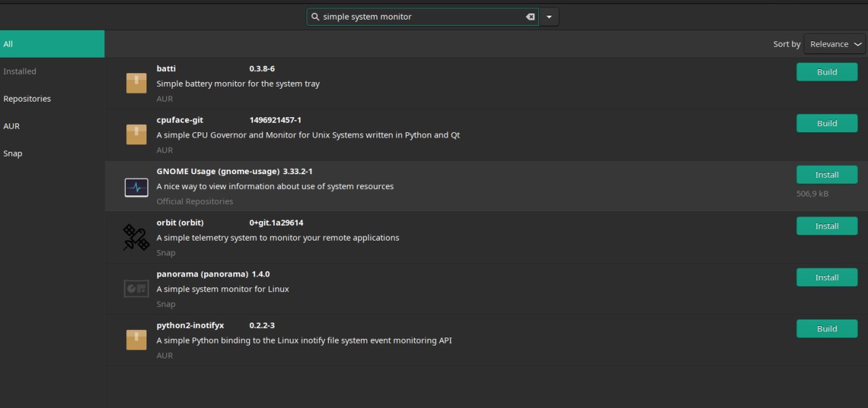This screenshot has width=868, height=408.
Task: Click the orbit satellite icon
Action: coord(136,237)
